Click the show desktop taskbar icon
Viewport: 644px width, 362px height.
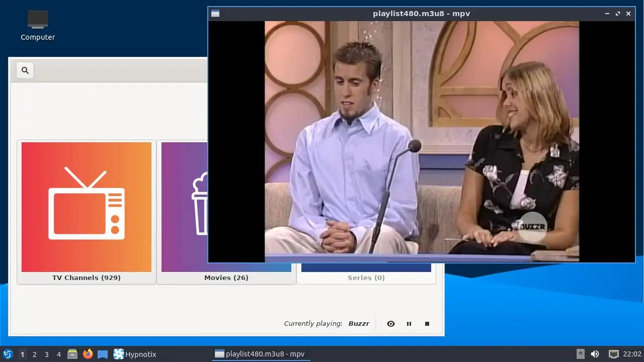click(103, 354)
